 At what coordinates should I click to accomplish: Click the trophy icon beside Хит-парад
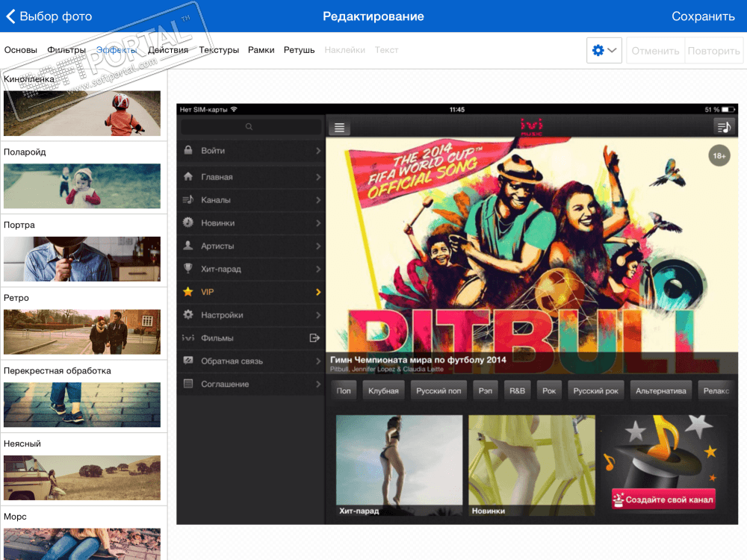(188, 268)
